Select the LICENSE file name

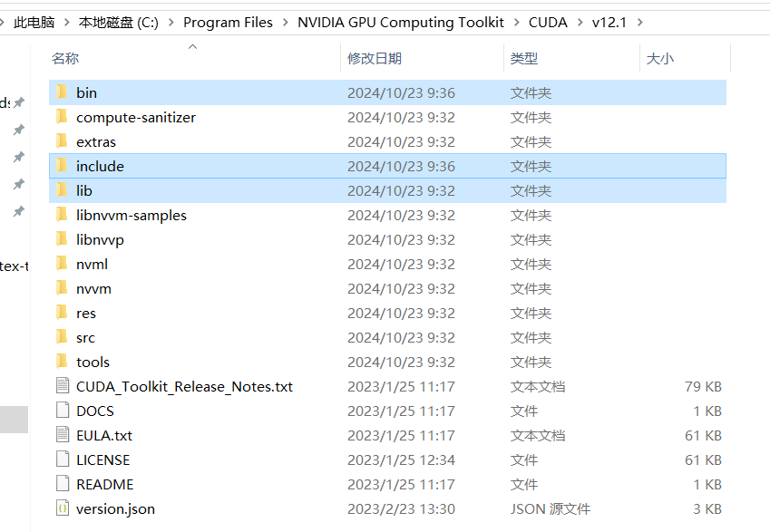pyautogui.click(x=103, y=460)
